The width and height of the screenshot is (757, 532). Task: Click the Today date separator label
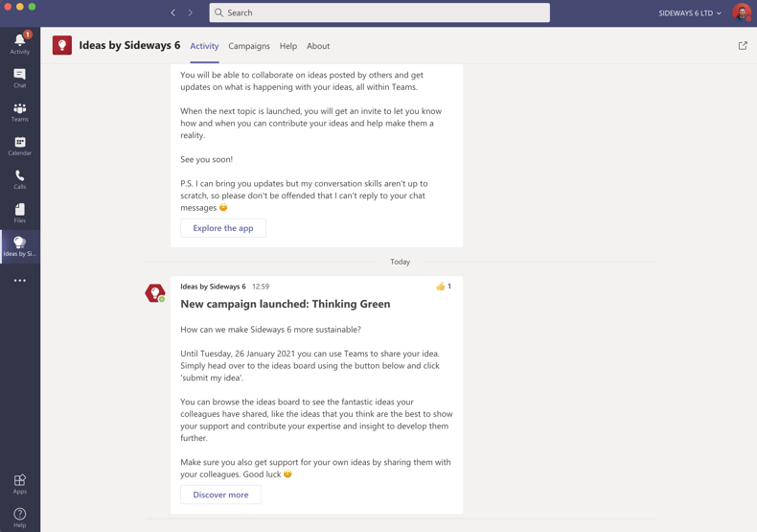[x=401, y=262]
